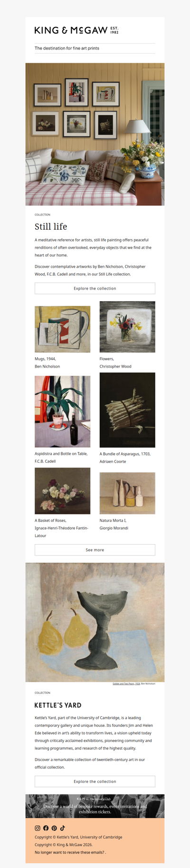The height and width of the screenshot is (868, 190).
Task: Open the Basket of Roses painting thumbnail
Action: click(x=62, y=491)
